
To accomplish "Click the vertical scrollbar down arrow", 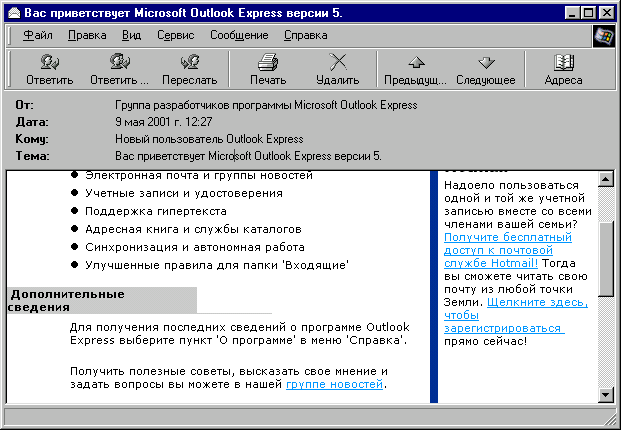I will point(606,394).
